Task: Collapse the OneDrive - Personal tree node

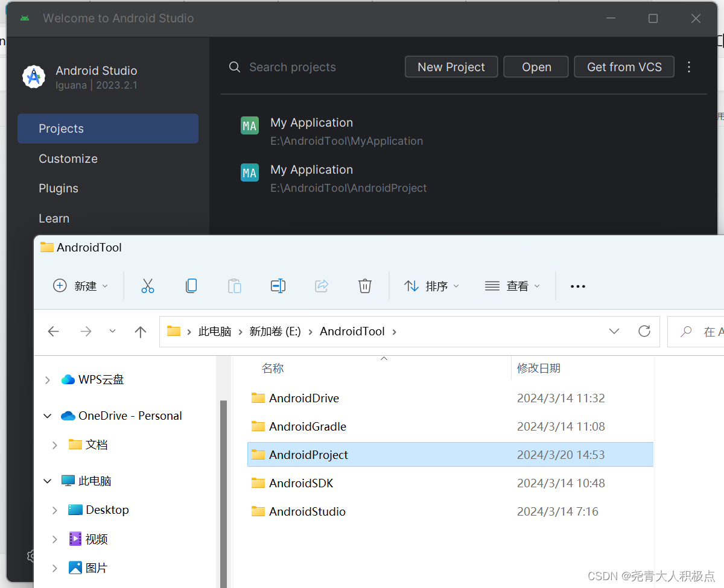Action: (48, 416)
